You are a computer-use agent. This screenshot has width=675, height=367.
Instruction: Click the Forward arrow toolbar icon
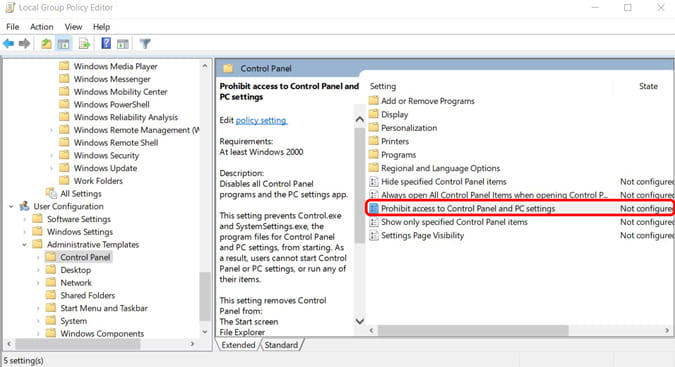25,43
